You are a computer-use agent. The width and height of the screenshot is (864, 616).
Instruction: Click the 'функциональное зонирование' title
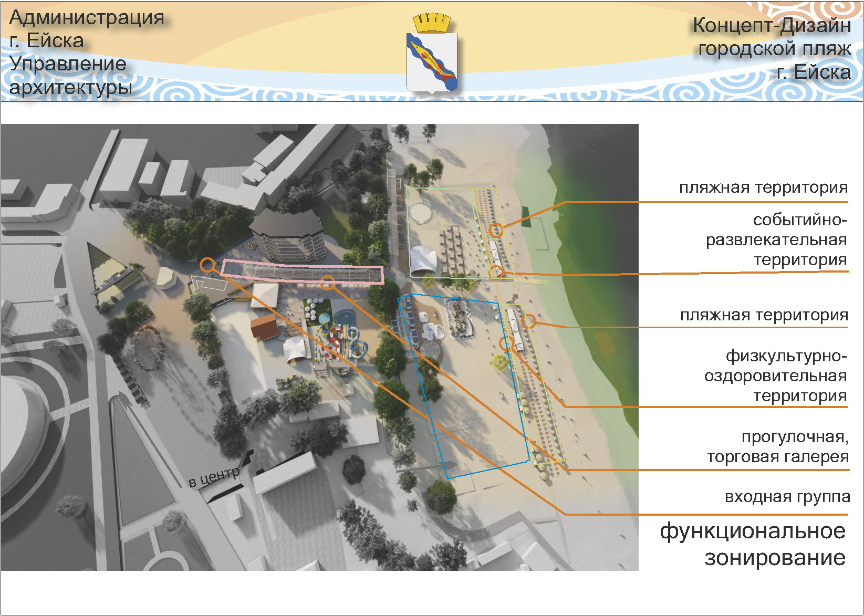[753, 544]
